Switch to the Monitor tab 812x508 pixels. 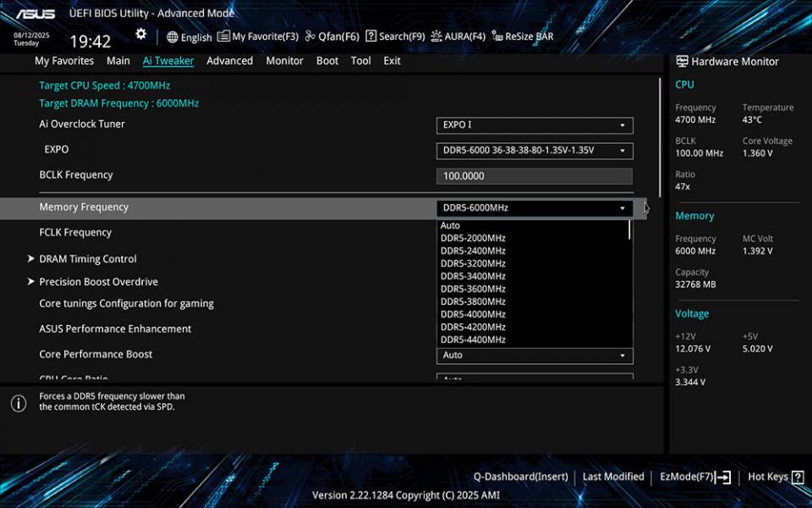[x=284, y=60]
